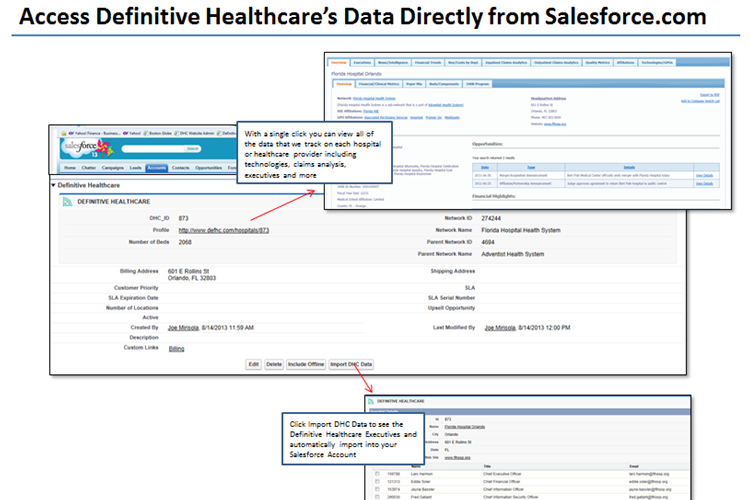Screen dimensions: 750x500
Task: Sort opportunities by Date column
Action: (x=485, y=167)
